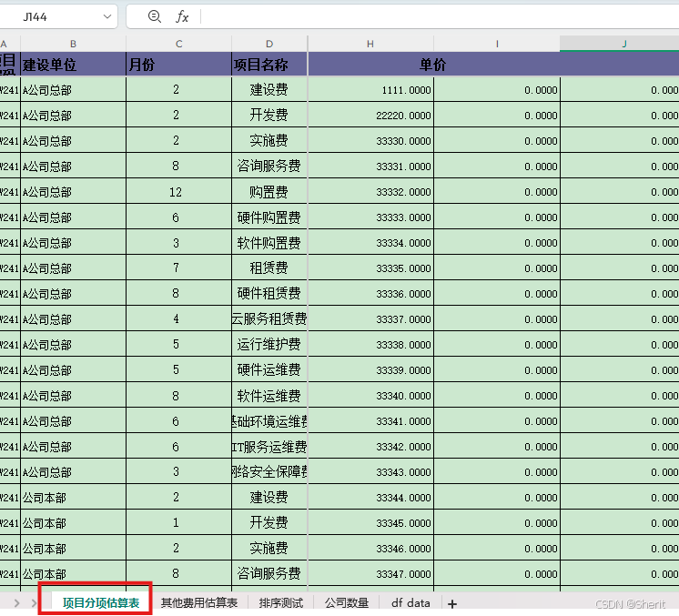
Task: Open the Name Box dropdown arrow
Action: (x=107, y=17)
